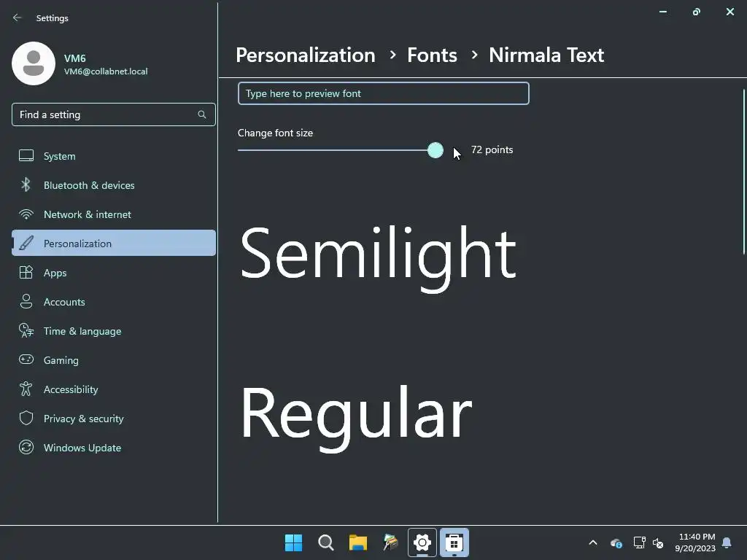Open the Microsoft Store taskbar icon
This screenshot has height=560, width=747.
click(454, 542)
